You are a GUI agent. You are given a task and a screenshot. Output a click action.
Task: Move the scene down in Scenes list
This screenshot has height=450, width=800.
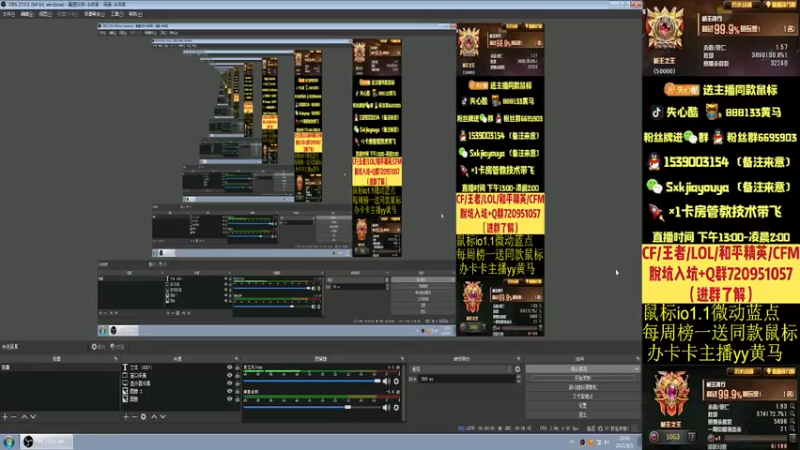[33, 417]
